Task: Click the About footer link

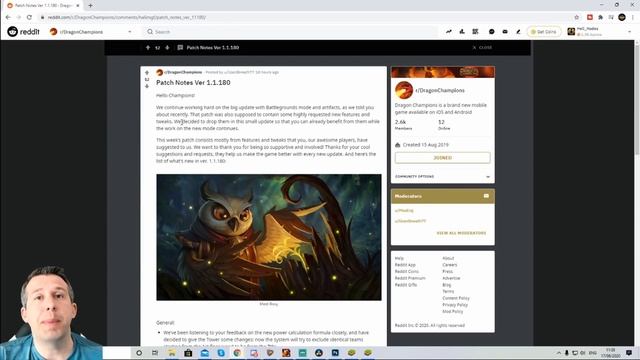Action: pyautogui.click(x=448, y=258)
